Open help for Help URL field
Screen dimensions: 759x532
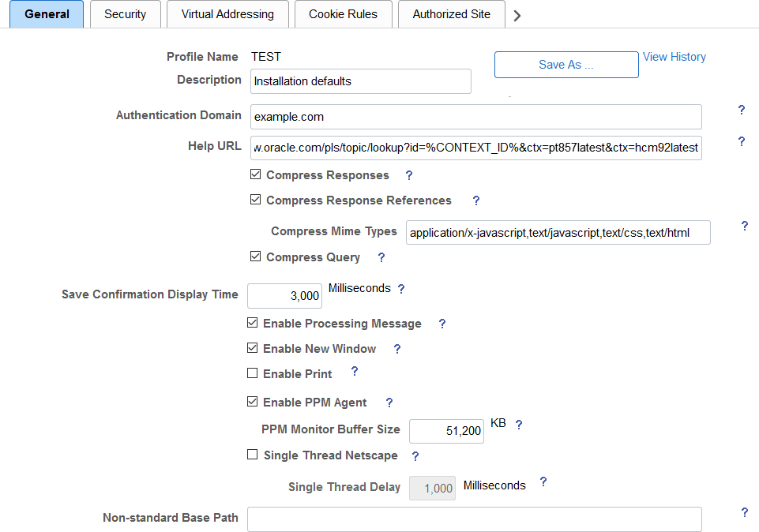(741, 141)
